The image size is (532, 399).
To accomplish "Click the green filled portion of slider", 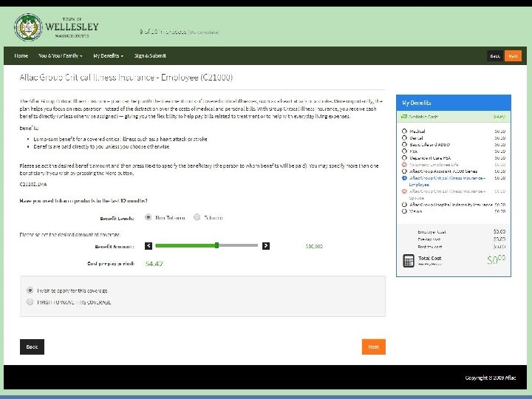I will 185,245.
